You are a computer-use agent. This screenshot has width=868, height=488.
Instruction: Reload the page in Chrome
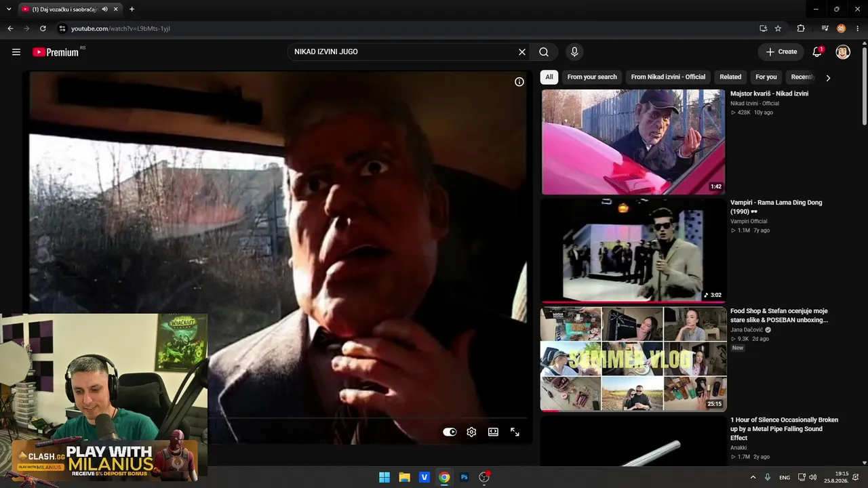[x=43, y=28]
